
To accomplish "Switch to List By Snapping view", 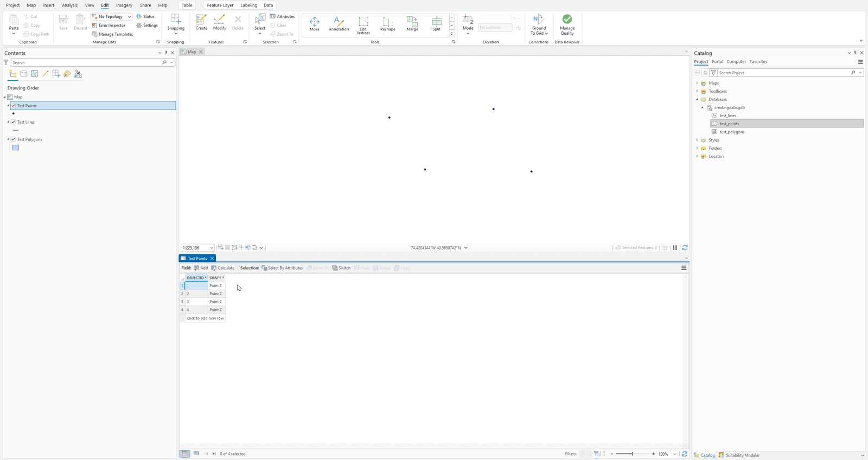I will click(x=56, y=74).
